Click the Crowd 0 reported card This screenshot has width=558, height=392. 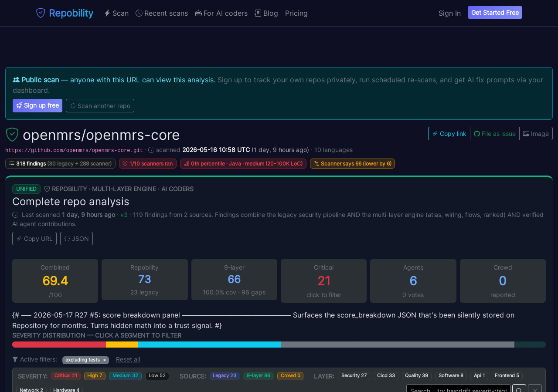coord(503,281)
